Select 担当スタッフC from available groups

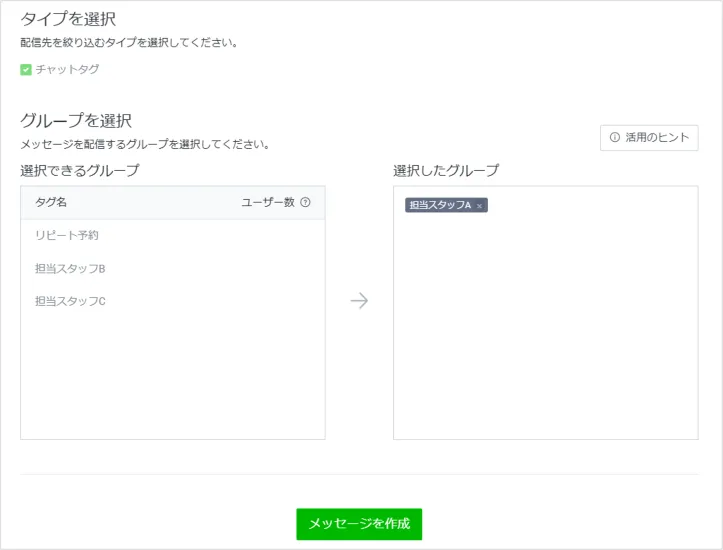tap(71, 301)
